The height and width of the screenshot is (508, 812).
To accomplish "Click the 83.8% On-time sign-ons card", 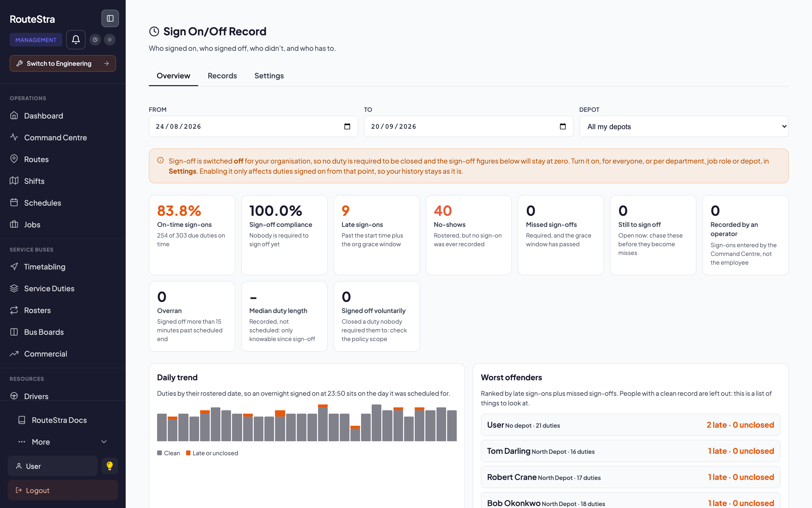I will pyautogui.click(x=192, y=235).
